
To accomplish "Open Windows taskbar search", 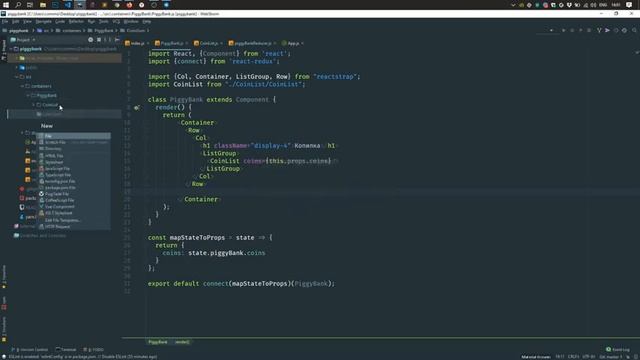I will [18, 5].
